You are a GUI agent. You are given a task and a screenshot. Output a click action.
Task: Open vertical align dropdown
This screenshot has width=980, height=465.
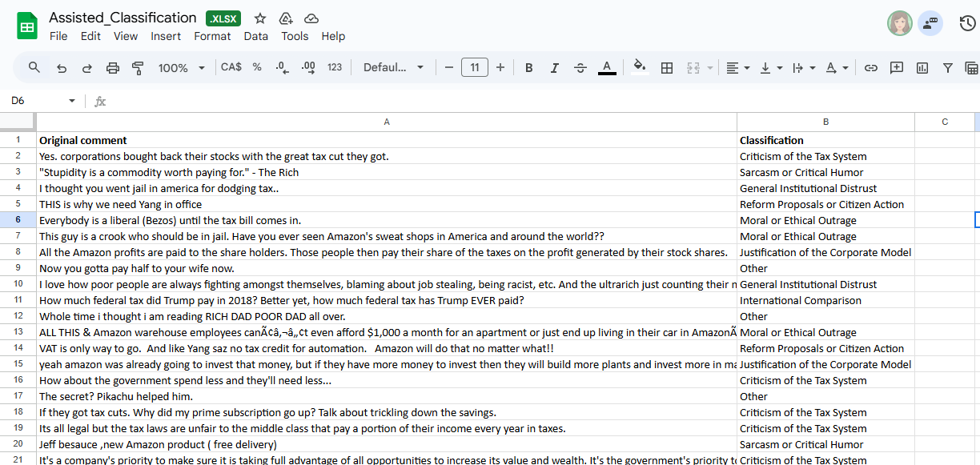click(770, 68)
